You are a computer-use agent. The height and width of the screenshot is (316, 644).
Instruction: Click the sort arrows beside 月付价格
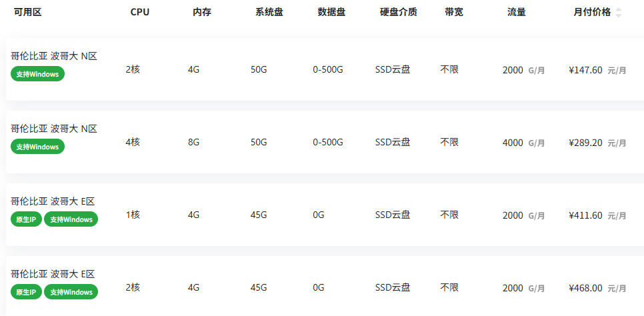tap(619, 13)
